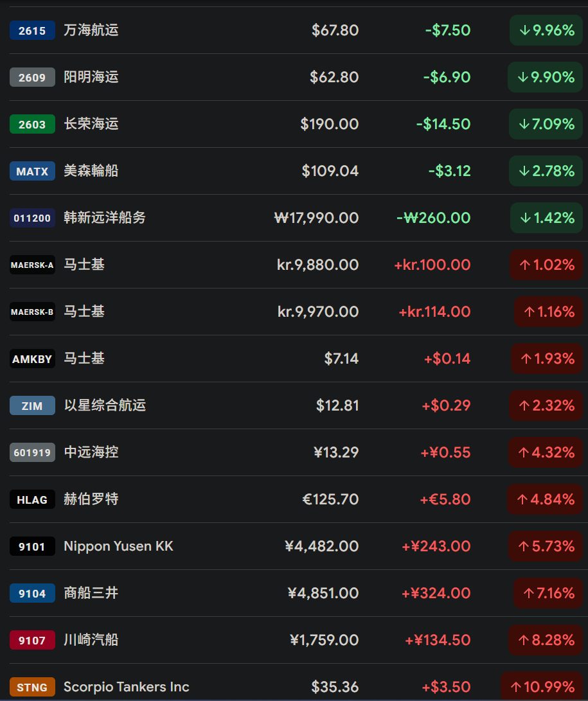588x701 pixels.
Task: Click the 5.73% up change badge
Action: coord(546,546)
